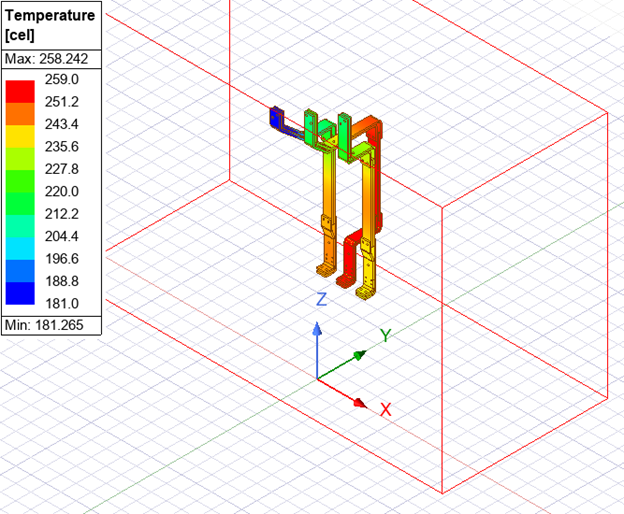The image size is (624, 514).
Task: Select the Z axis label
Action: tap(322, 299)
